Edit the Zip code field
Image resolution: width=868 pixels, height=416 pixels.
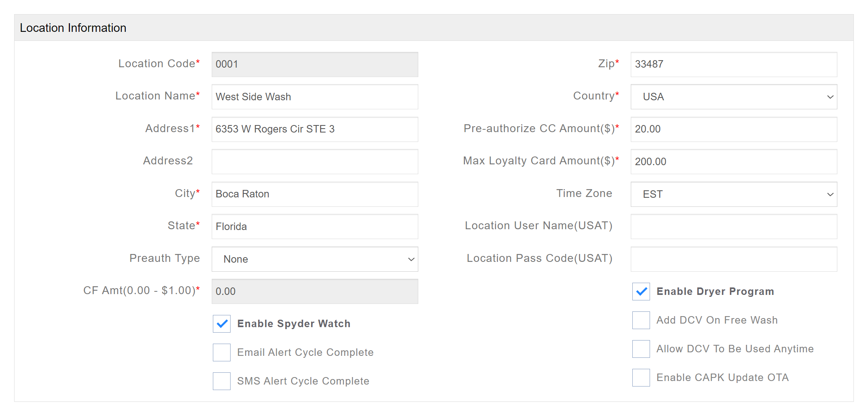point(733,64)
